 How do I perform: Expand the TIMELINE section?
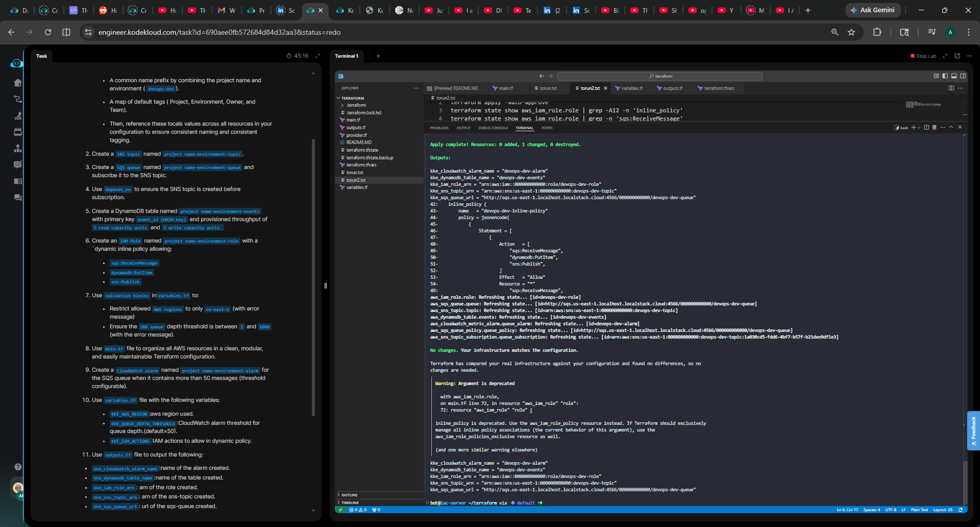(350, 502)
